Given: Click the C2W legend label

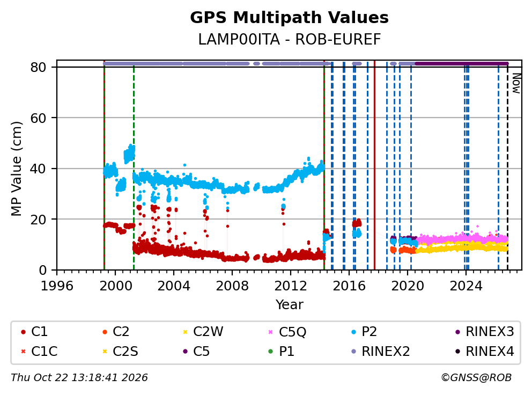Looking at the screenshot, I should (x=208, y=332).
